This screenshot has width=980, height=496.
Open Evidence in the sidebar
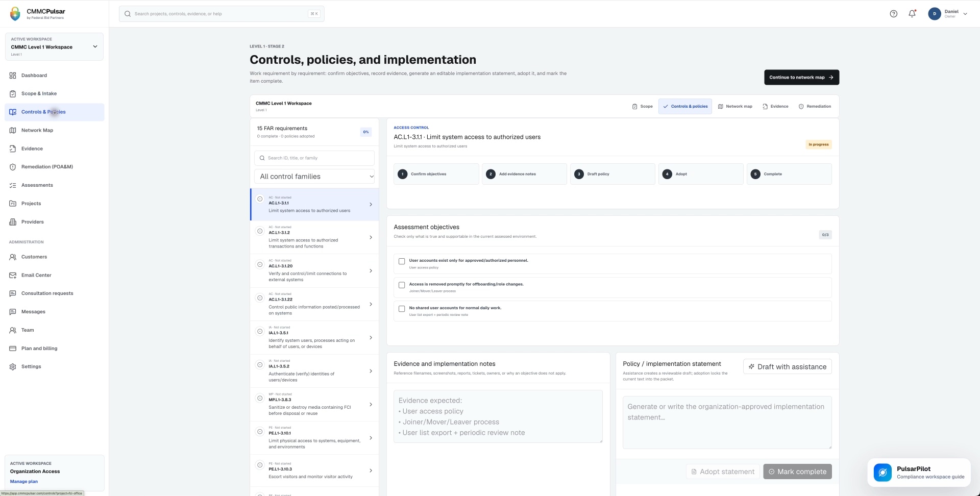pyautogui.click(x=54, y=149)
